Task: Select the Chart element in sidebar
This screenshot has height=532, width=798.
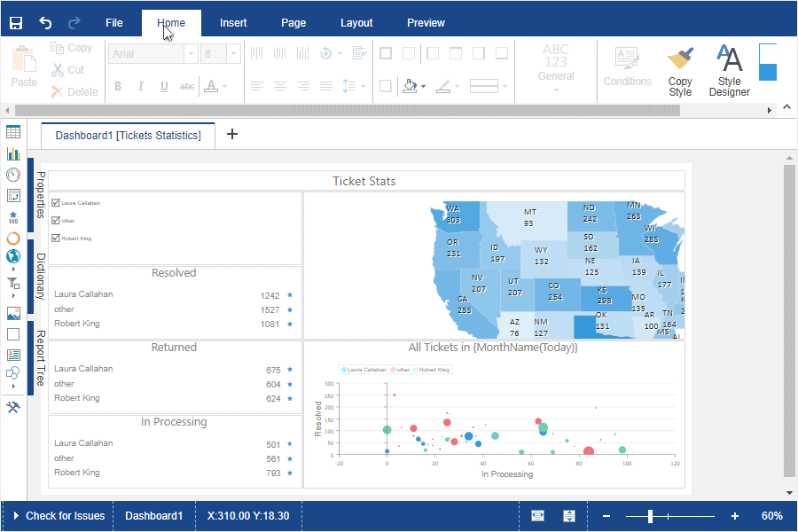Action: [13, 153]
